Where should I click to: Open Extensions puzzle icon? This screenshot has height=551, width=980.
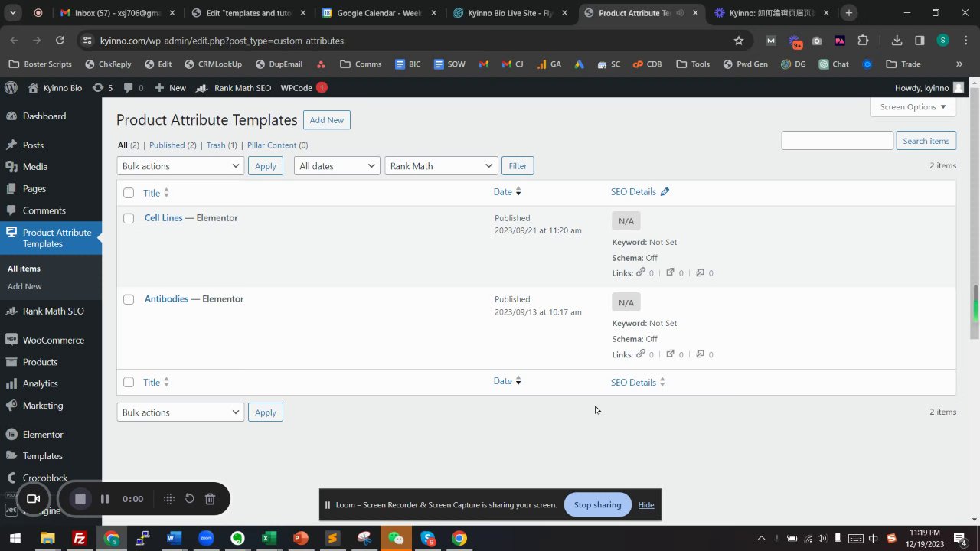click(x=863, y=41)
